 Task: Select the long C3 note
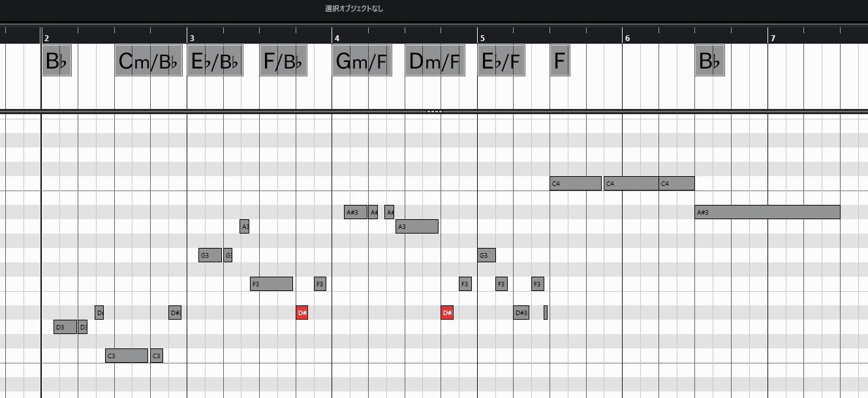127,356
